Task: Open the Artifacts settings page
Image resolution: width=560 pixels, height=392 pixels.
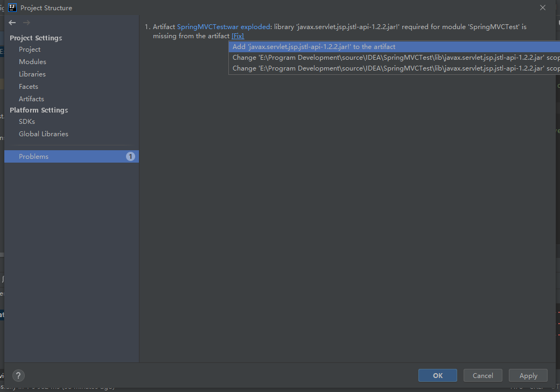Action: (31, 99)
